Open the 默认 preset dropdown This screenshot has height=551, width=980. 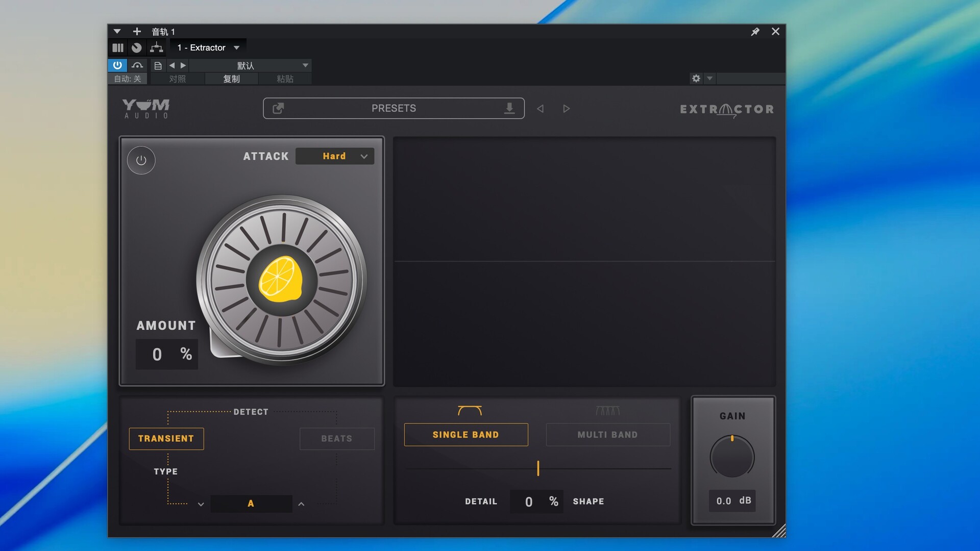pos(250,65)
